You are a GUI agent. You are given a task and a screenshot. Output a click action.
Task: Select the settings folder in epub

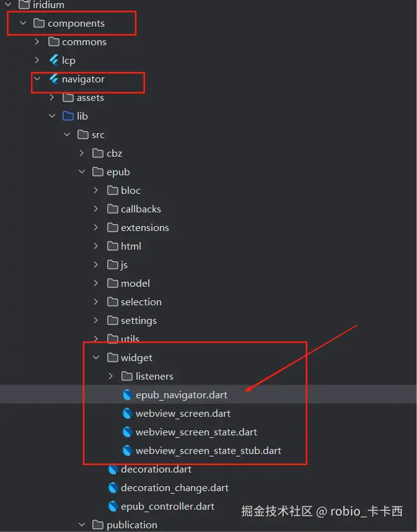(x=138, y=320)
